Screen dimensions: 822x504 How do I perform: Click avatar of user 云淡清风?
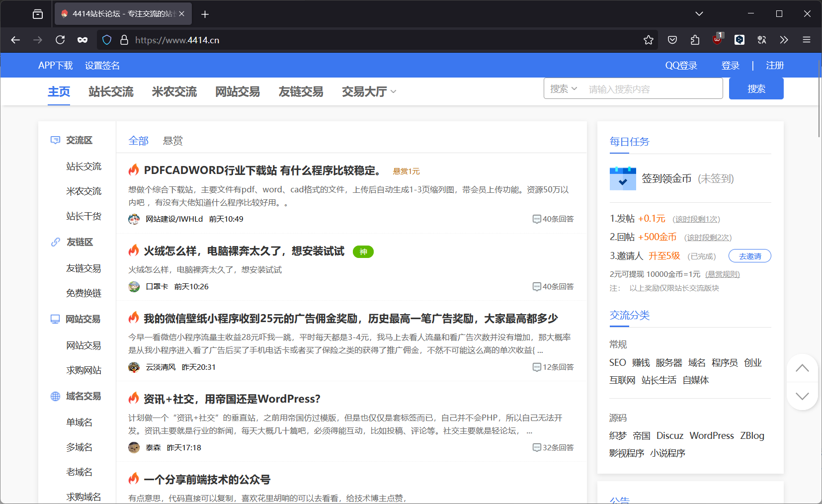pos(134,367)
